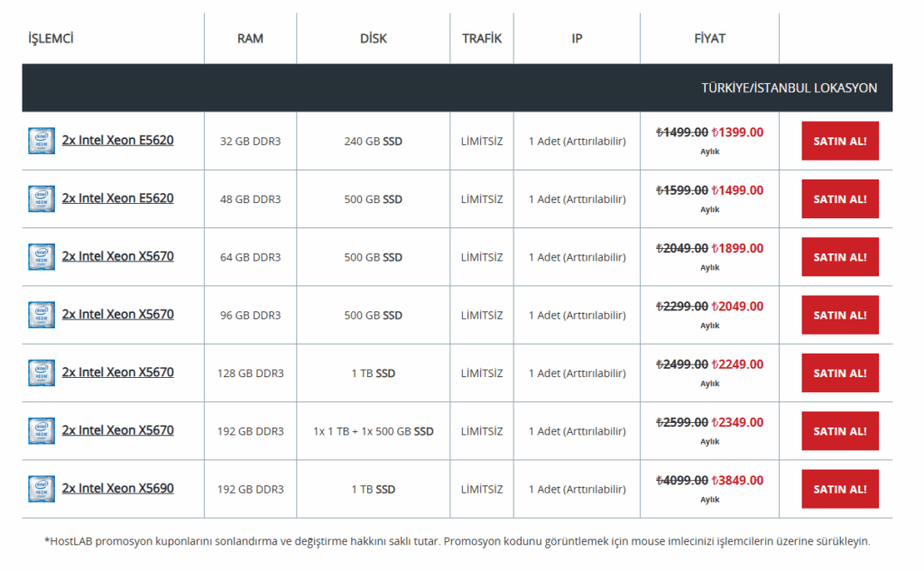Click the Xeon chip icon in the 64 GB row
This screenshot has width=924, height=571.
[42, 257]
